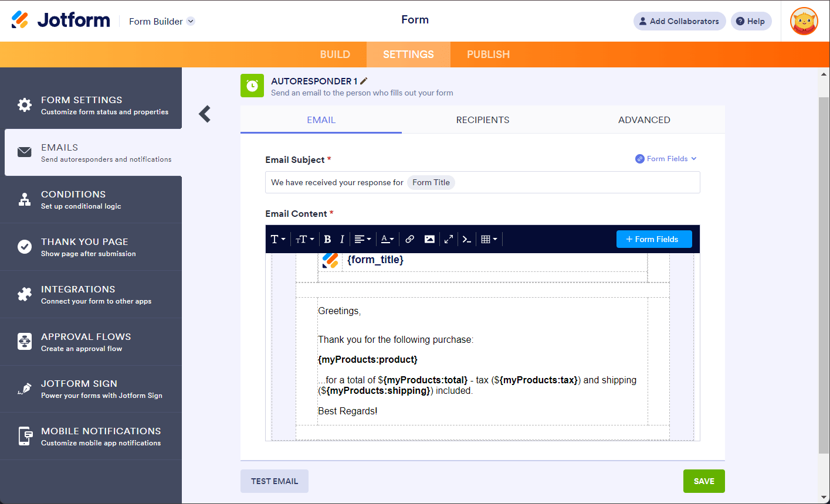Click the Form title in the header
The image size is (830, 504).
pos(415,20)
